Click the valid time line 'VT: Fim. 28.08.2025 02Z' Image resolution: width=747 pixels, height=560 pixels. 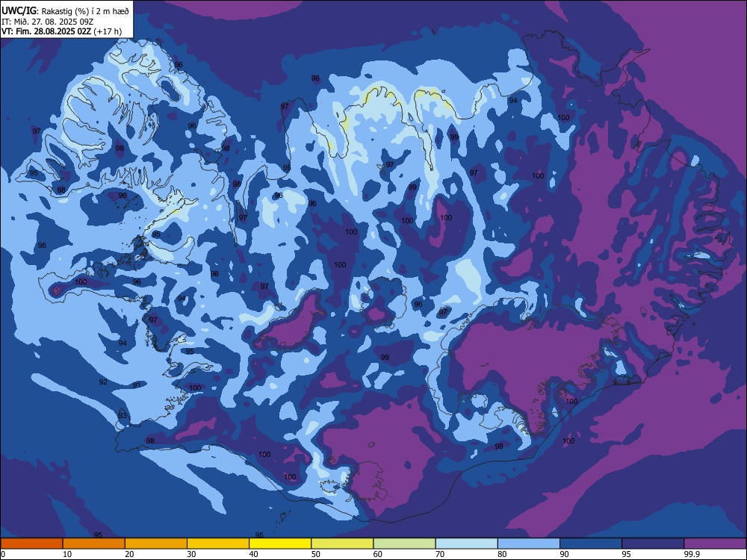click(46, 31)
